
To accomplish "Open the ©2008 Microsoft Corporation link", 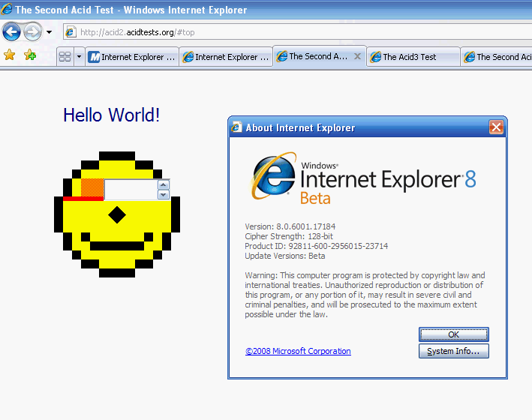I will pos(298,351).
